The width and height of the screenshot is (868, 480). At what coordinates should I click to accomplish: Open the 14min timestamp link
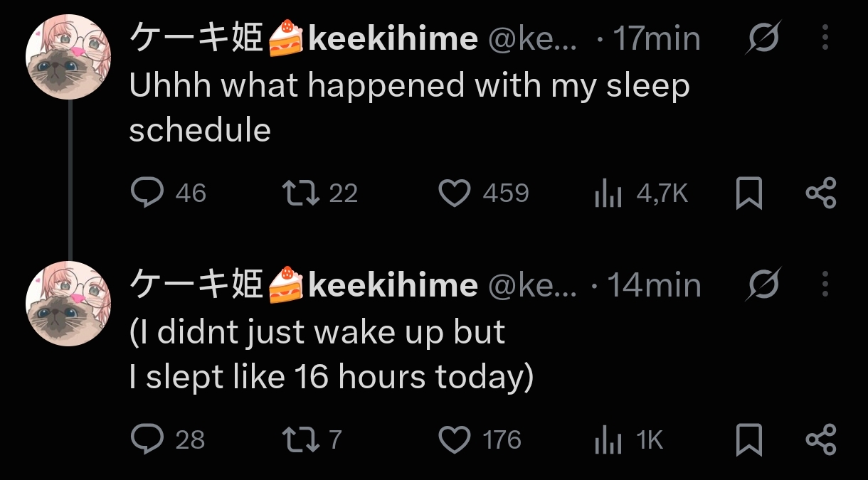655,285
